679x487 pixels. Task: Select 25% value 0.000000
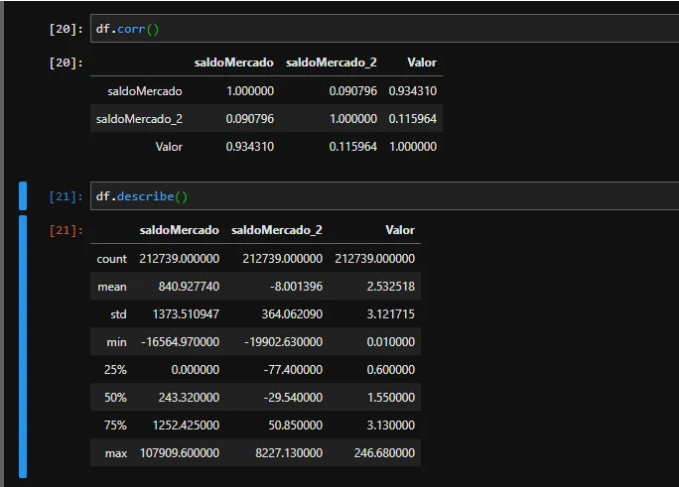point(195,370)
